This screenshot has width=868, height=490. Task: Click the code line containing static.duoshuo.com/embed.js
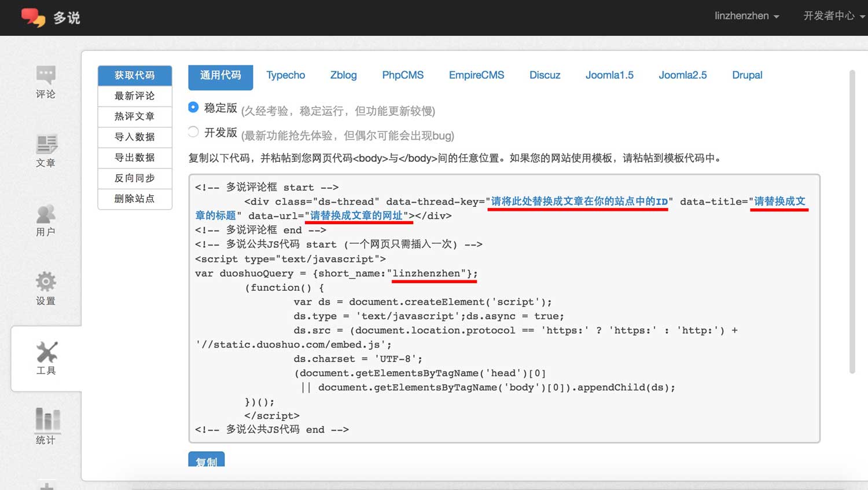click(x=293, y=345)
